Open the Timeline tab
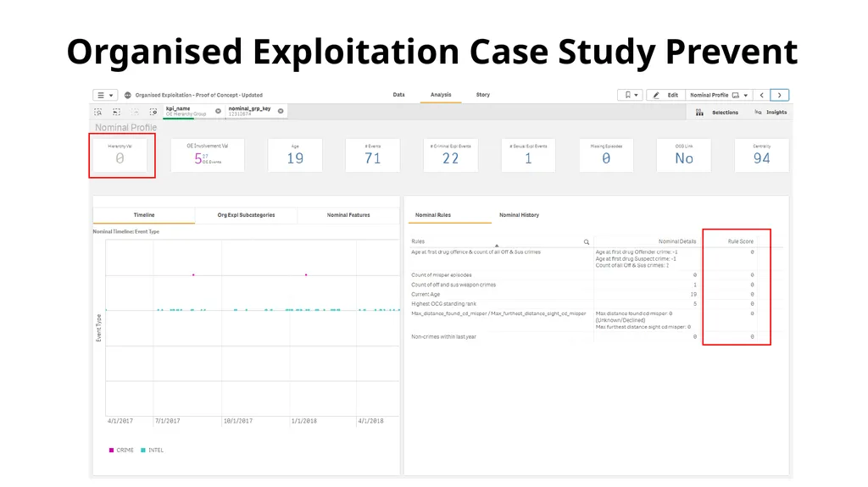 [144, 215]
